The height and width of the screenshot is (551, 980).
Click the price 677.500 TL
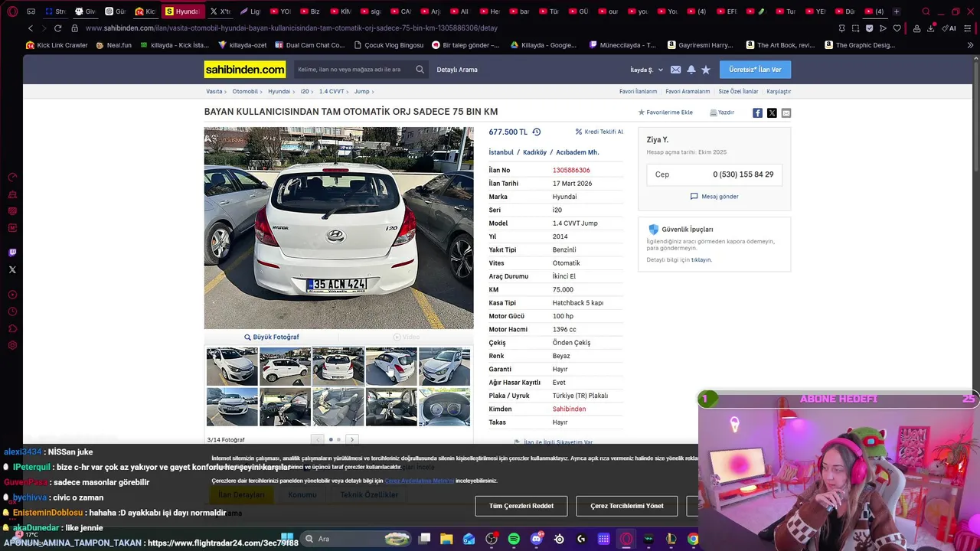[508, 132]
